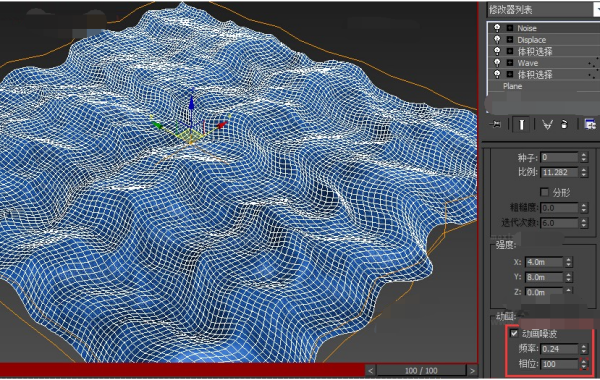Toggle the Show End Result icon
This screenshot has width=600, height=380.
pyautogui.click(x=522, y=124)
